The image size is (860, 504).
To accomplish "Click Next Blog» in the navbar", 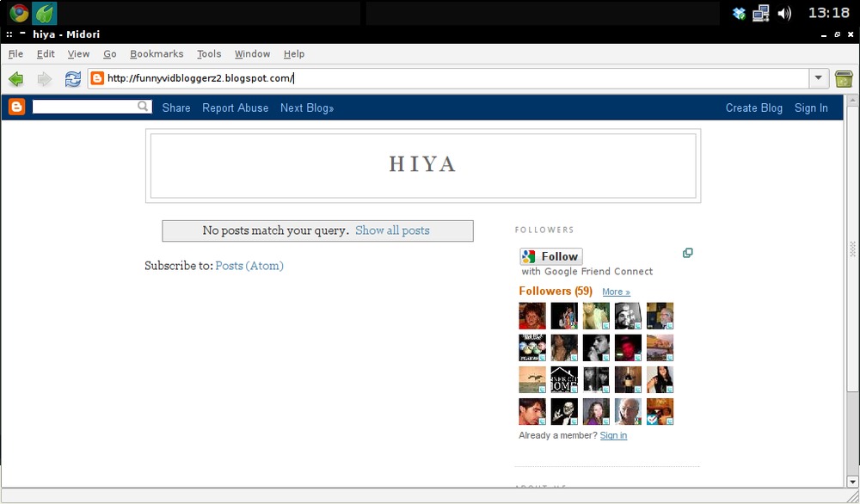I will click(x=307, y=108).
